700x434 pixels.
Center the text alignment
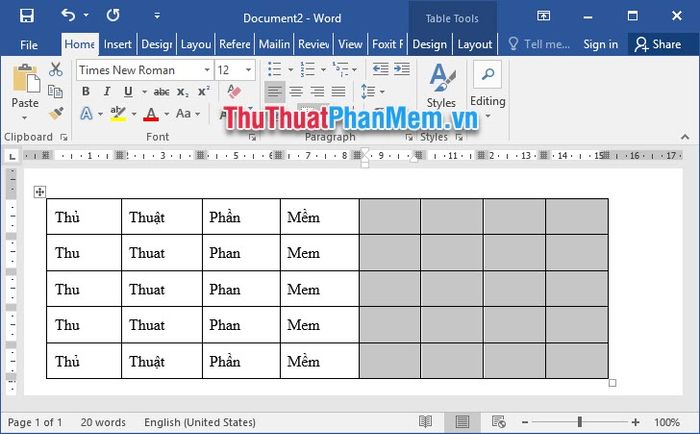coord(296,92)
